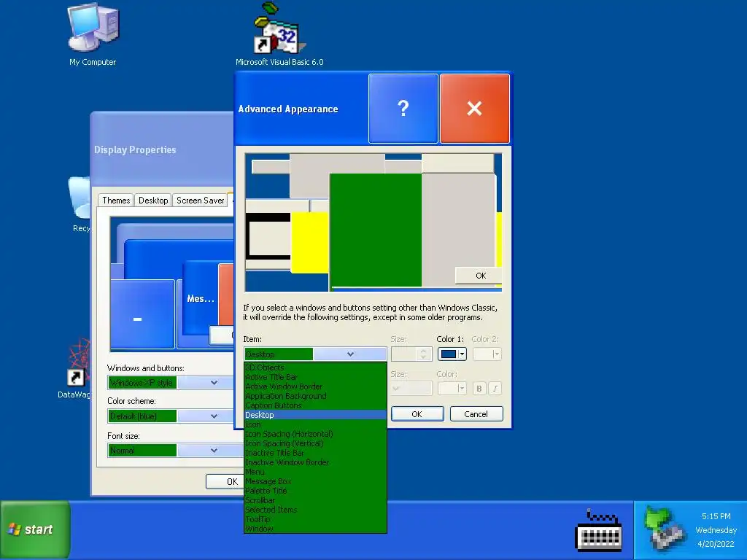Select Icon Spacing (Horizontal)

315,434
